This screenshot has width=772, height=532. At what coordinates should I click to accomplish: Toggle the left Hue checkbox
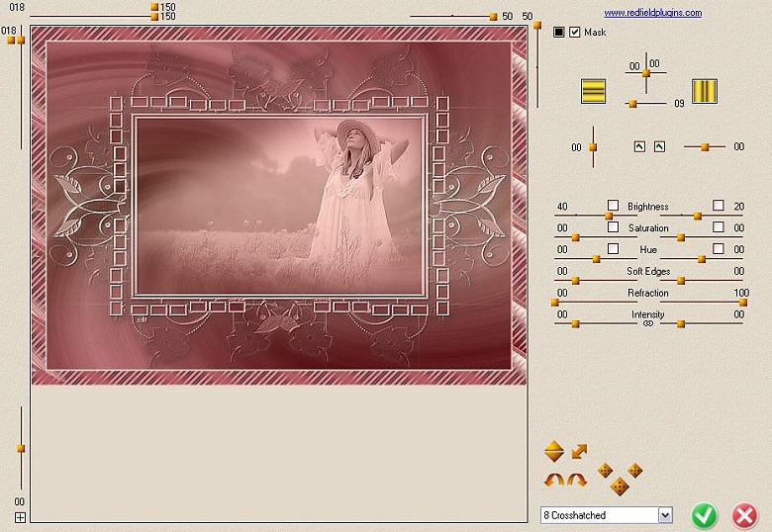pyautogui.click(x=613, y=249)
